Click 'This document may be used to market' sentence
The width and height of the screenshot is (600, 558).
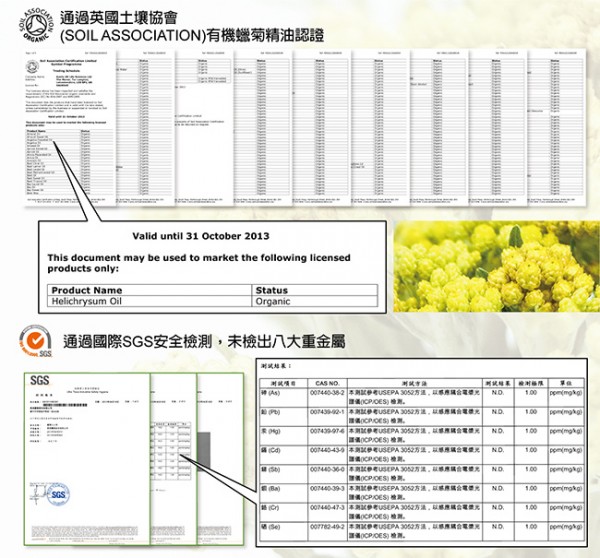coord(199,263)
